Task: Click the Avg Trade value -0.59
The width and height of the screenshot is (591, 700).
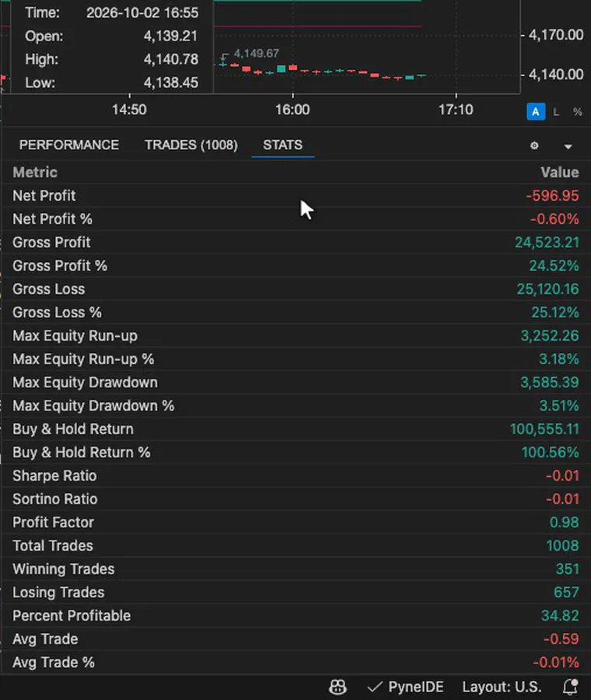Action: coord(561,639)
